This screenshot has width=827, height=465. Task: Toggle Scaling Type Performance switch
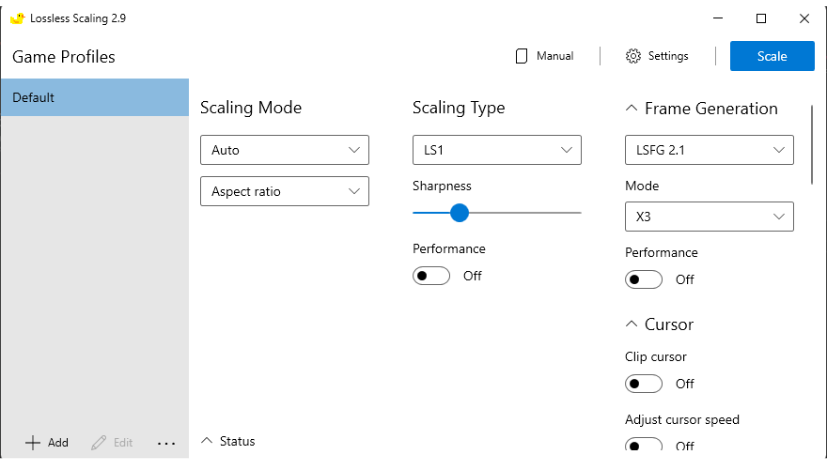(x=431, y=276)
